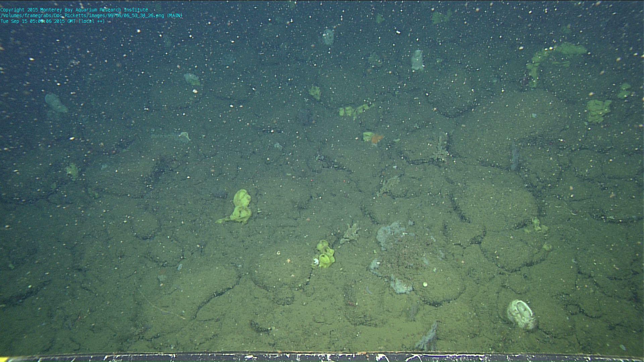Click the ROV frame bar along bottom edge
Image resolution: width=644 pixels, height=362 pixels.
pyautogui.click(x=322, y=357)
